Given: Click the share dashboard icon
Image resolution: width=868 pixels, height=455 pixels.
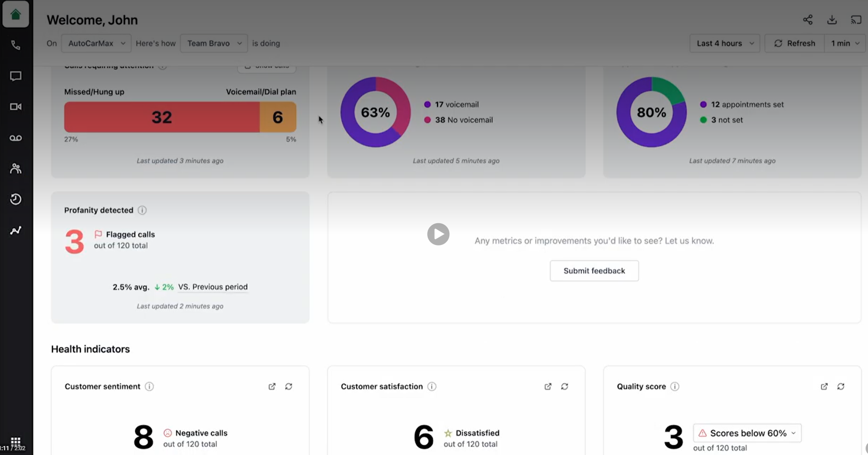Looking at the screenshot, I should point(808,20).
